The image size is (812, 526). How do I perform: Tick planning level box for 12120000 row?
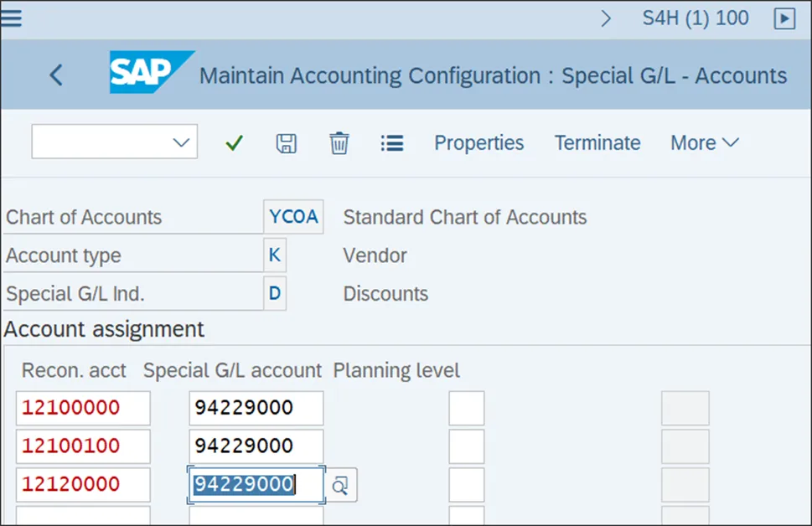point(466,485)
